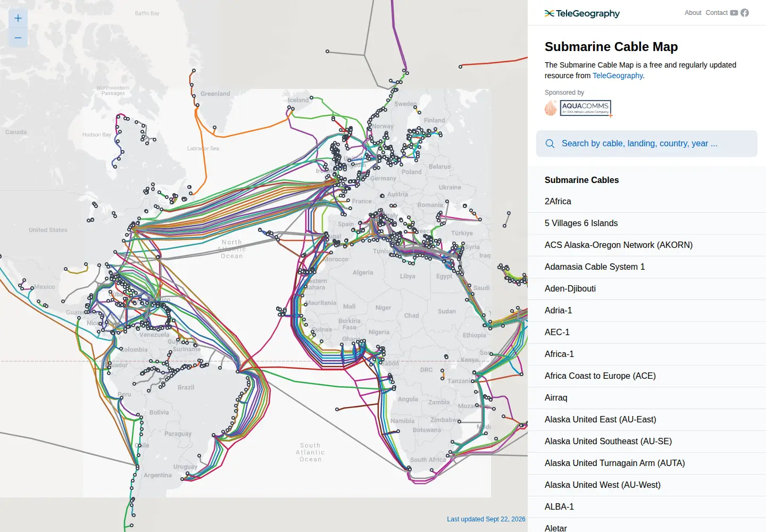Select Alaska United Turnagain Arm (AUTA)
Image resolution: width=766 pixels, height=532 pixels.
(647, 463)
